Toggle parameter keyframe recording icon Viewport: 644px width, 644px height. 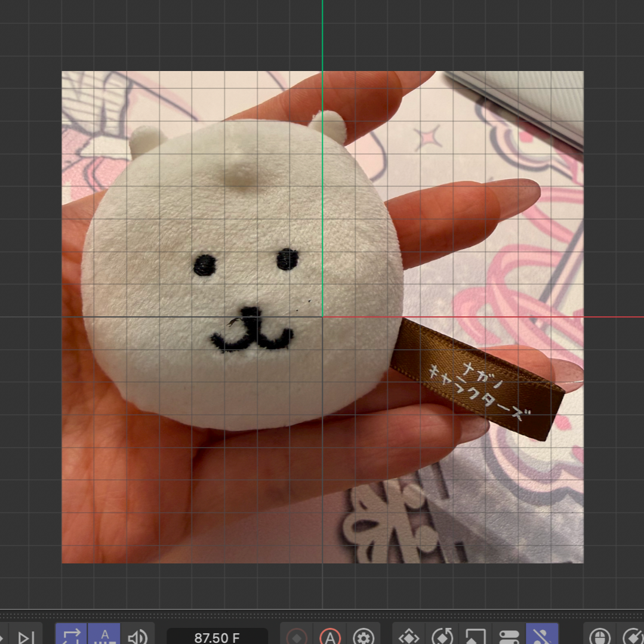[x=509, y=637]
